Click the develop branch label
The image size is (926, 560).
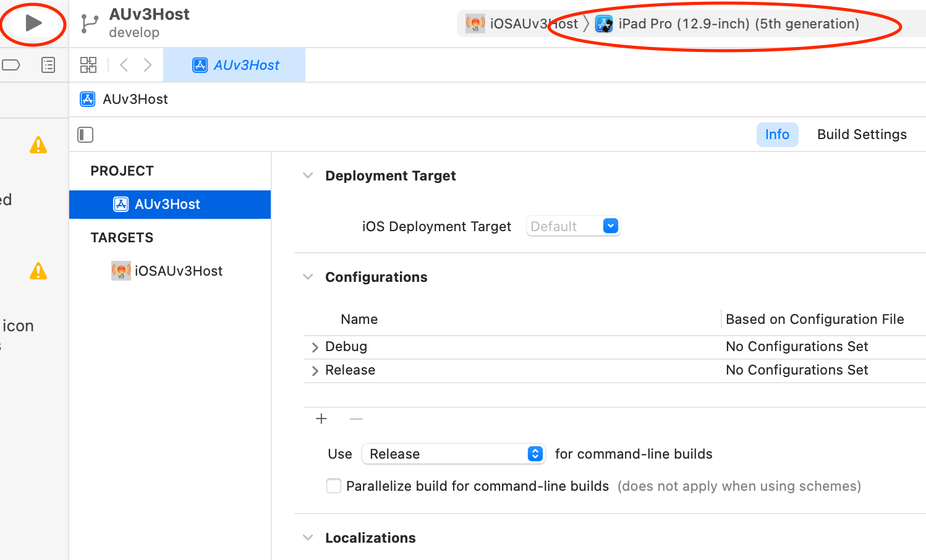134,33
